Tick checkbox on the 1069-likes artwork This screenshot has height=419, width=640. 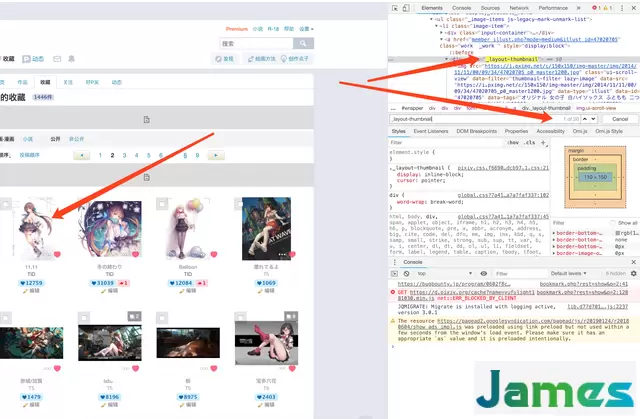point(238,204)
